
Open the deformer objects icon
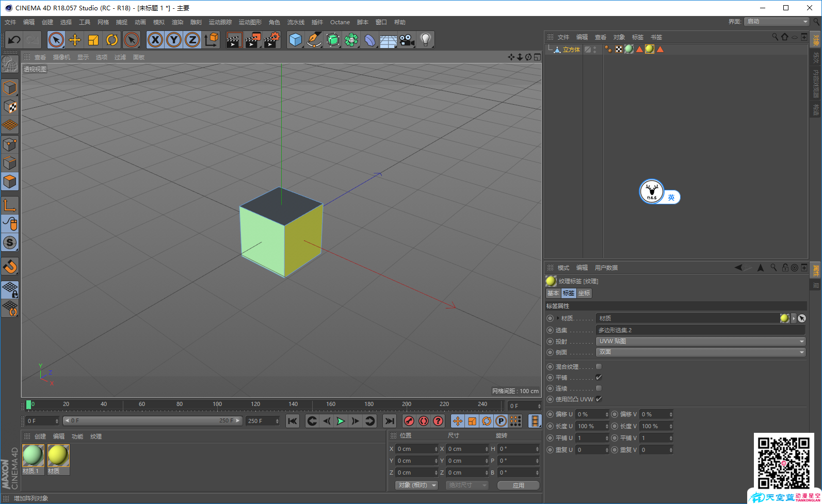[370, 40]
